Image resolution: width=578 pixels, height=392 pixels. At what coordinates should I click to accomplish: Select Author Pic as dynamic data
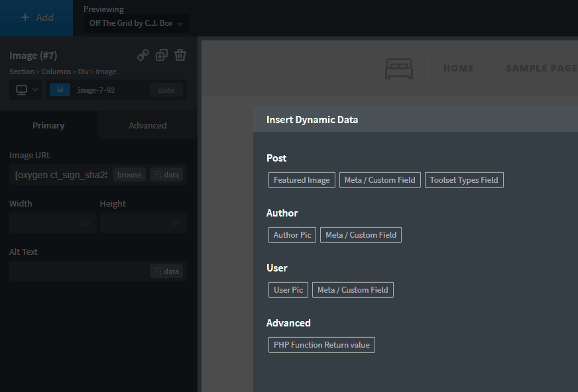coord(292,234)
